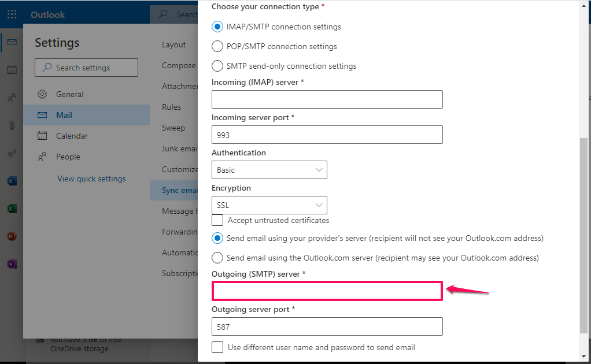This screenshot has height=364, width=591.
Task: Select the People icon in the sidebar
Action: [x=12, y=97]
